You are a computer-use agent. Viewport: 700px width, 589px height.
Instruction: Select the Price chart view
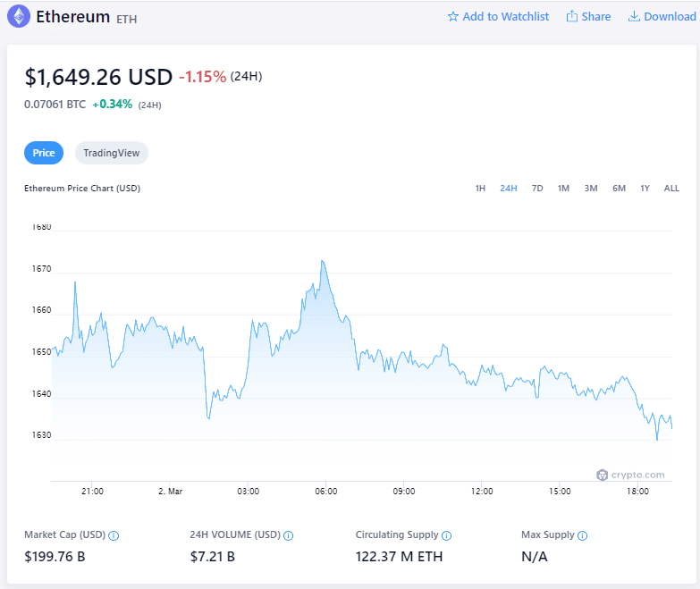[44, 153]
